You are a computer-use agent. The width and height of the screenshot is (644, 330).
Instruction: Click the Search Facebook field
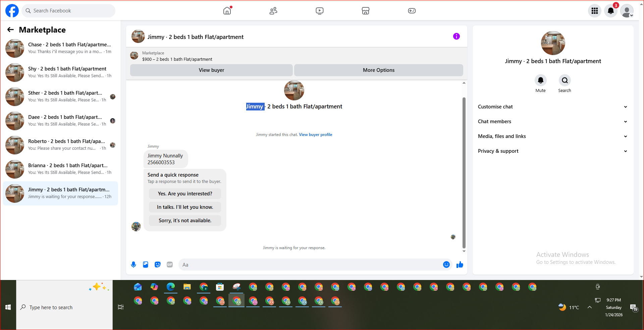(68, 11)
